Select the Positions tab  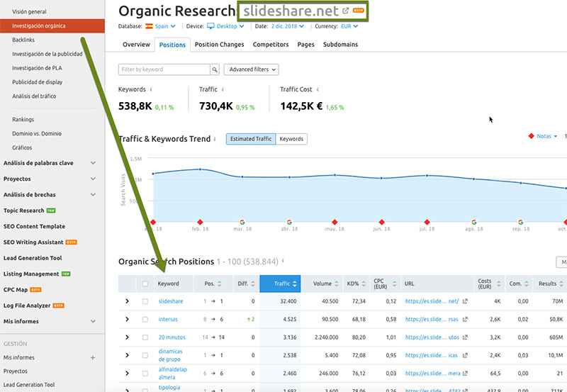coord(172,45)
